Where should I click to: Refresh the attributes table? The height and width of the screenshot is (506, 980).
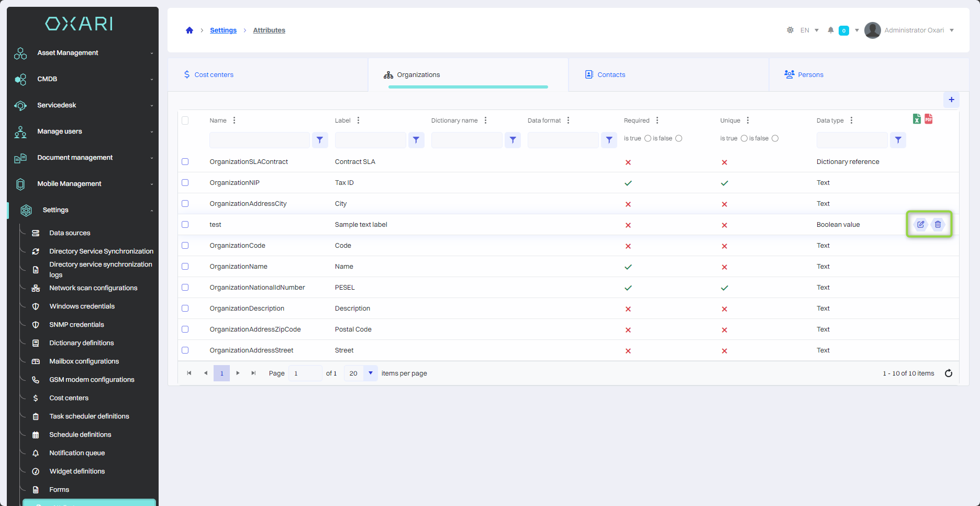tap(948, 373)
